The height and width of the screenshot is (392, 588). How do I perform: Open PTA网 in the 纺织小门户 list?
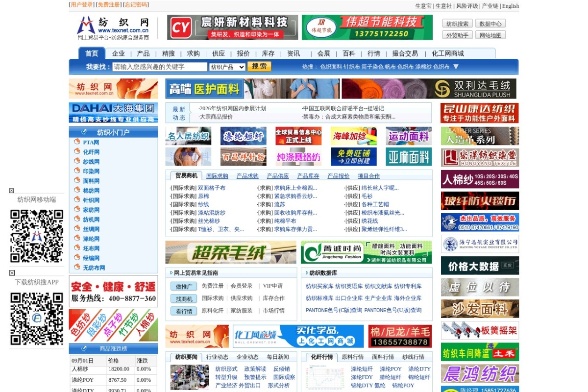click(91, 143)
